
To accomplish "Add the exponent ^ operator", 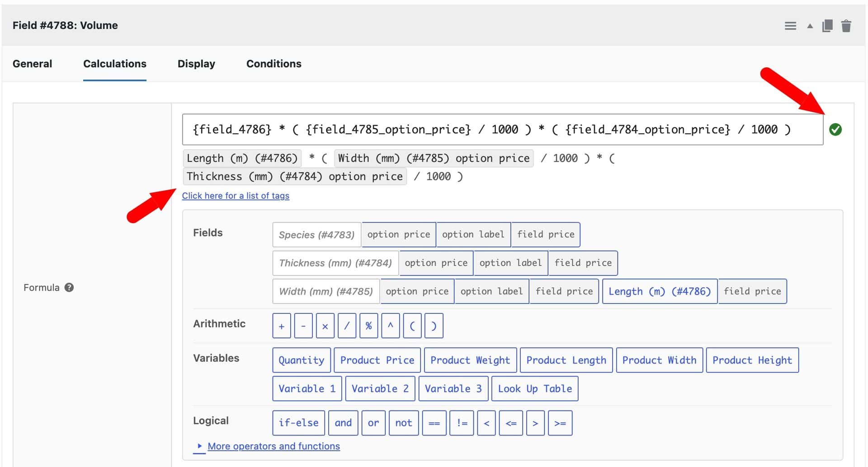I will (390, 326).
